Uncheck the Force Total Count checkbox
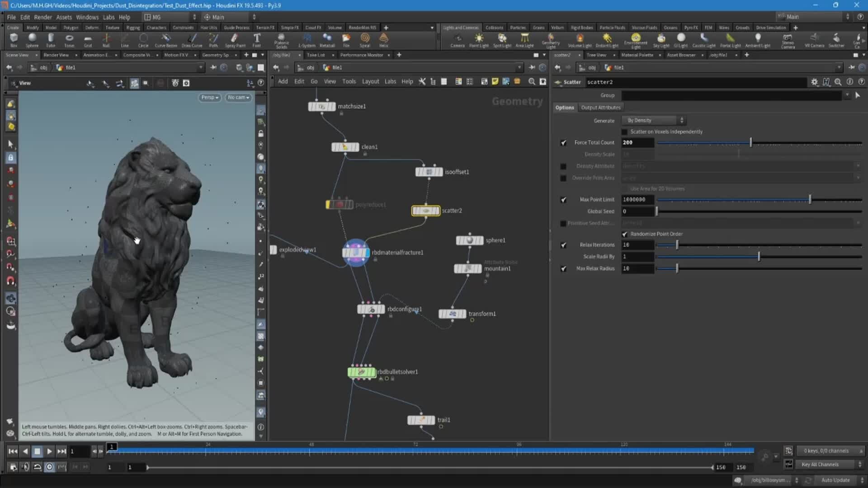Screen dimensions: 868x488 563,142
